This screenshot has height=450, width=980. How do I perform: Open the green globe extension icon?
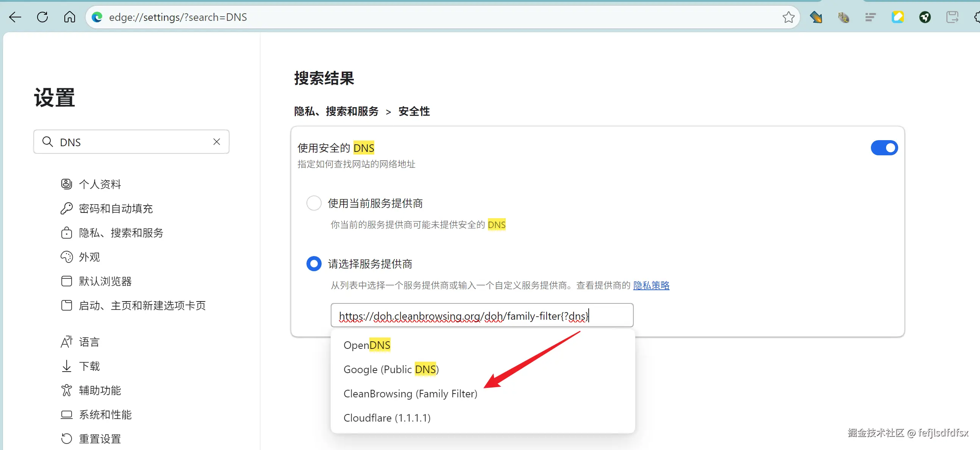pos(925,17)
